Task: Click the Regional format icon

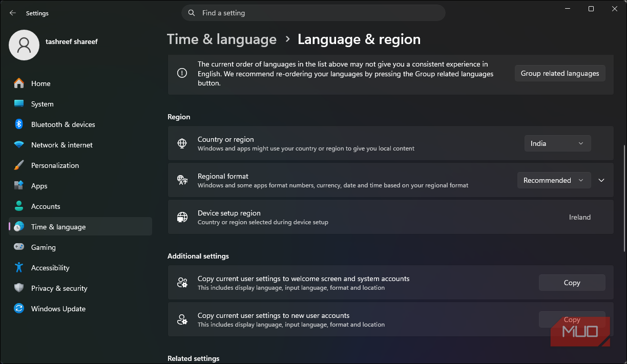Action: click(x=182, y=180)
